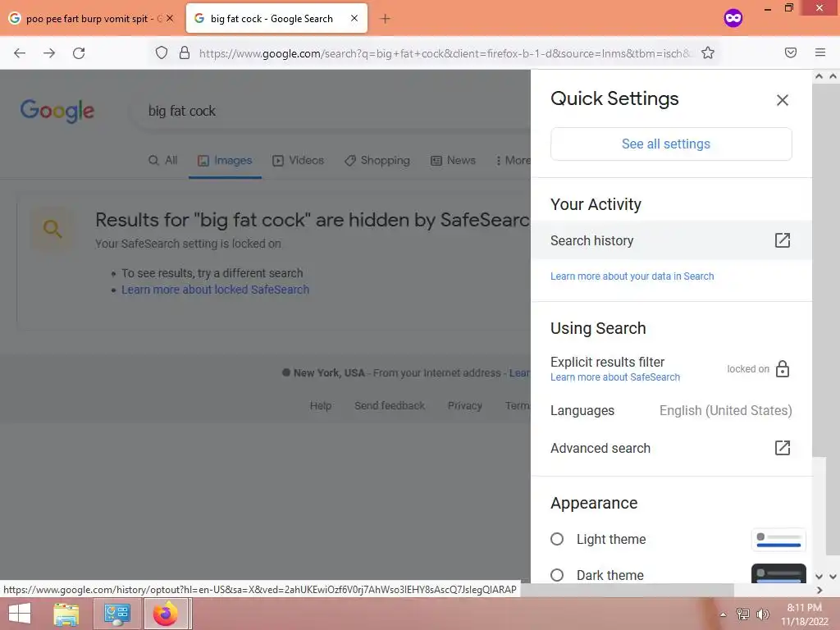Click the Light theme preview thumbnail

tap(778, 540)
